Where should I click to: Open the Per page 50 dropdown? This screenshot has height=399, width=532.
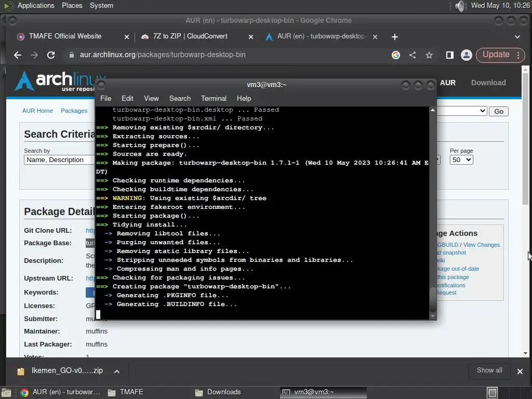pyautogui.click(x=461, y=160)
